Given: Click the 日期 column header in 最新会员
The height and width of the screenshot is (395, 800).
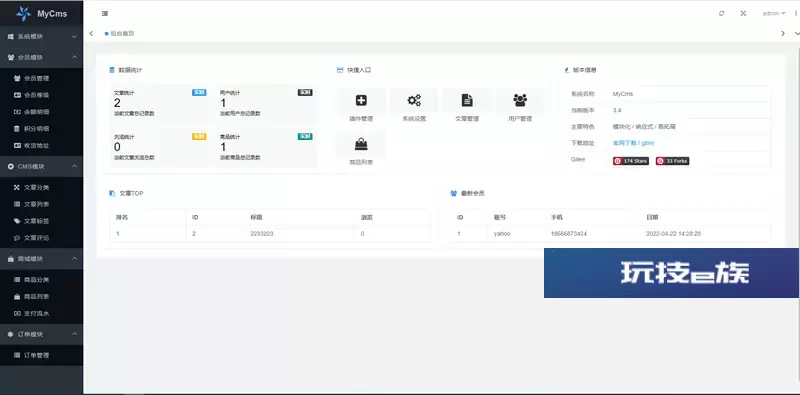Looking at the screenshot, I should [x=652, y=217].
